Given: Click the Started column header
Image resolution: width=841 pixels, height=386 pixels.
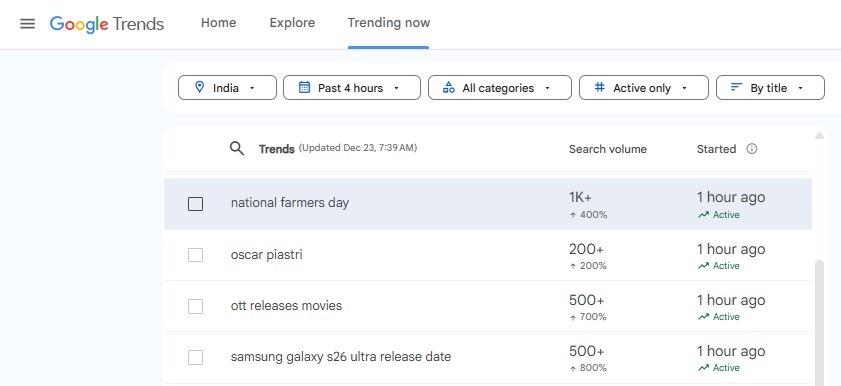Looking at the screenshot, I should 716,149.
